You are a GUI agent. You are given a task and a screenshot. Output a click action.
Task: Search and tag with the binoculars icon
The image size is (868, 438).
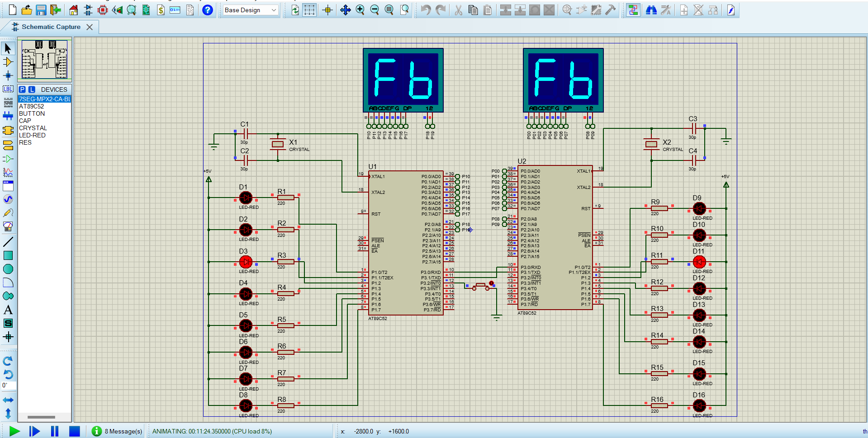[x=651, y=10]
